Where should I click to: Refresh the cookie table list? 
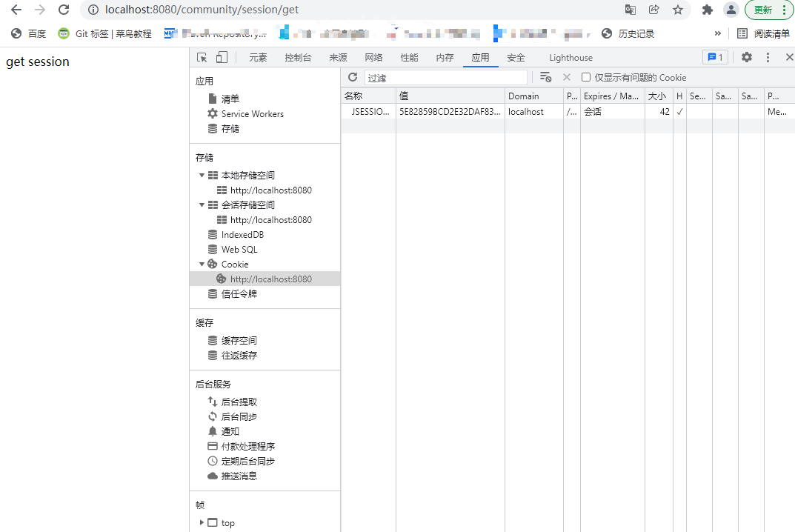353,76
